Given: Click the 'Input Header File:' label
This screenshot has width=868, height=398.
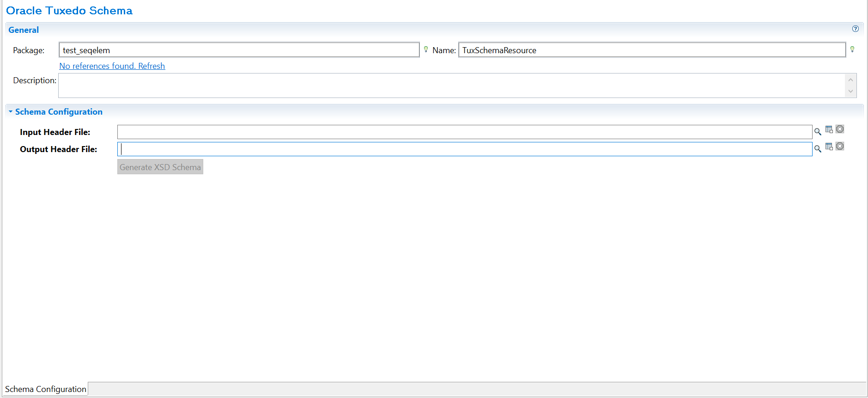Looking at the screenshot, I should point(55,132).
